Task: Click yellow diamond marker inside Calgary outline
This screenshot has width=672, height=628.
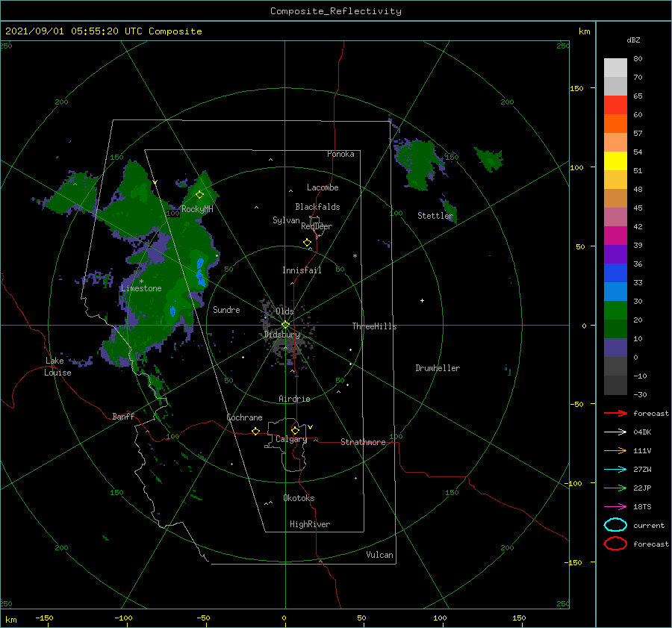Action: coord(295,430)
